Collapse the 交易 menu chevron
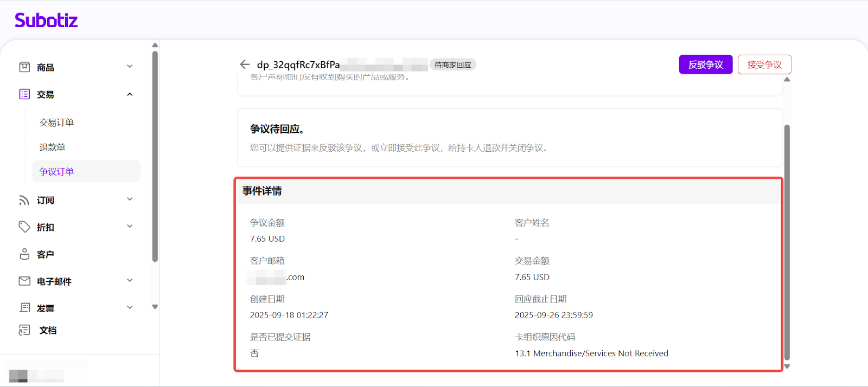 130,94
